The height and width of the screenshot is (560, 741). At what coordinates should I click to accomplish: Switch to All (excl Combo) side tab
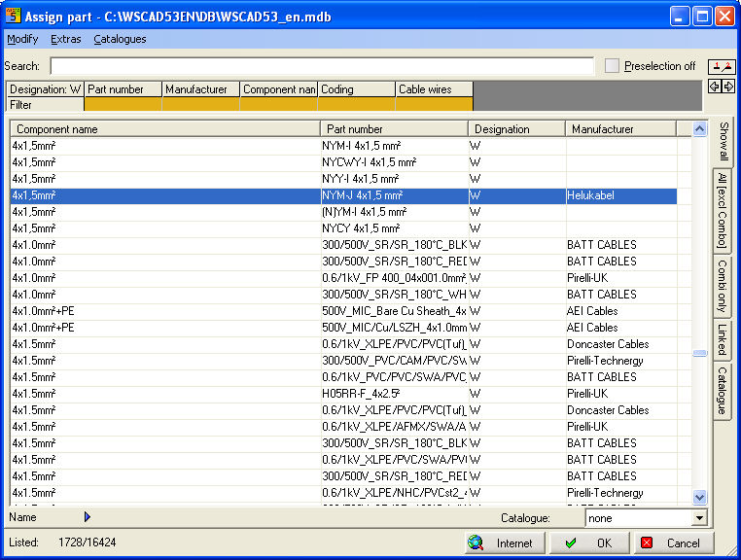723,211
